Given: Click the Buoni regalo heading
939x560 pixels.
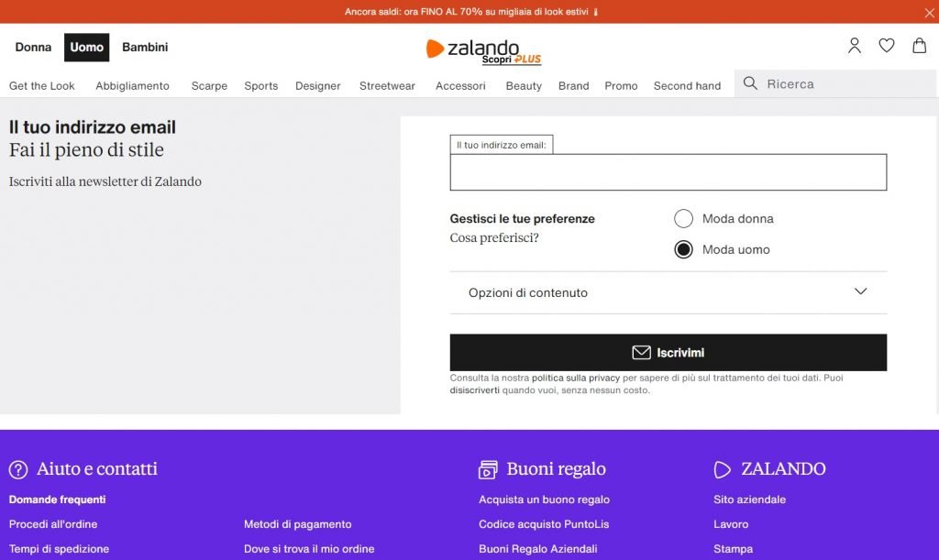Looking at the screenshot, I should [557, 469].
